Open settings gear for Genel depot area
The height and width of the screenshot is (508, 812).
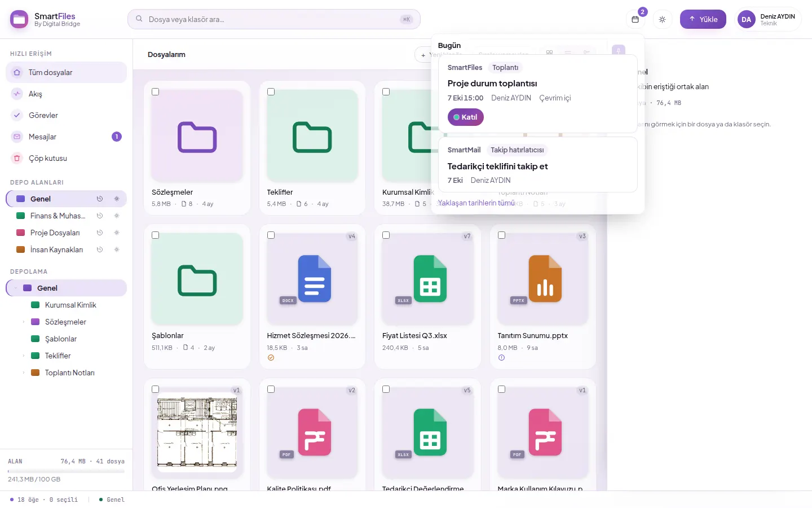click(117, 199)
